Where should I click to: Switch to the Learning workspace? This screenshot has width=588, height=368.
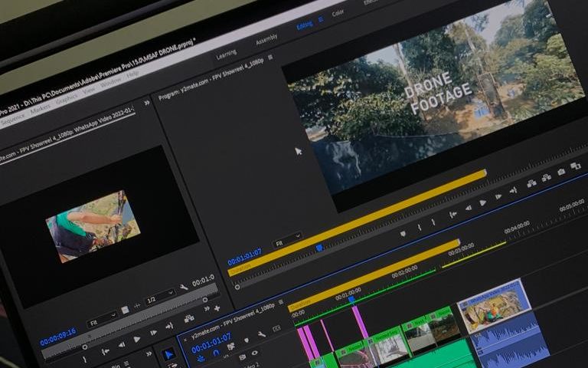tap(227, 55)
